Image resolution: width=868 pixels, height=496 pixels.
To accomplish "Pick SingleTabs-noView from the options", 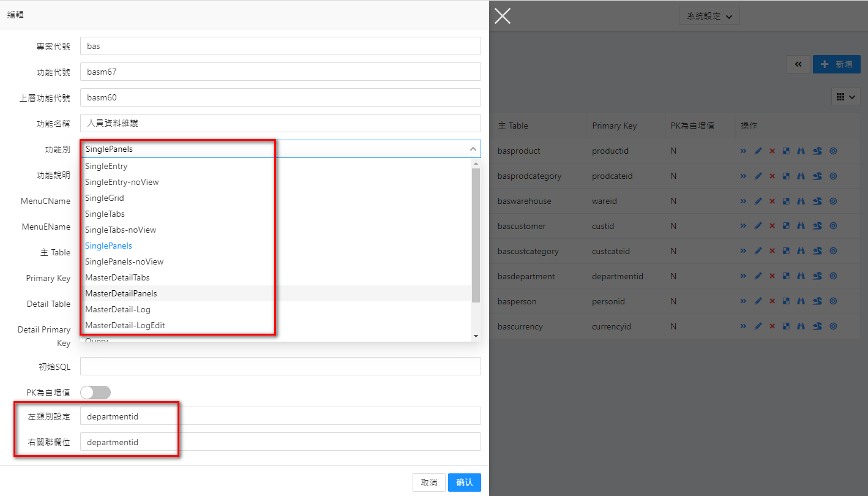I will click(x=121, y=230).
